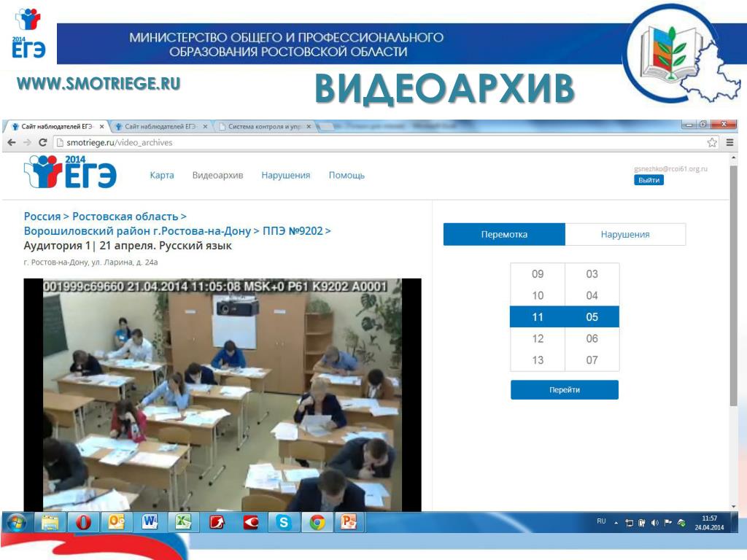
Task: Click the red camera-like taskbar icon
Action: click(x=250, y=523)
